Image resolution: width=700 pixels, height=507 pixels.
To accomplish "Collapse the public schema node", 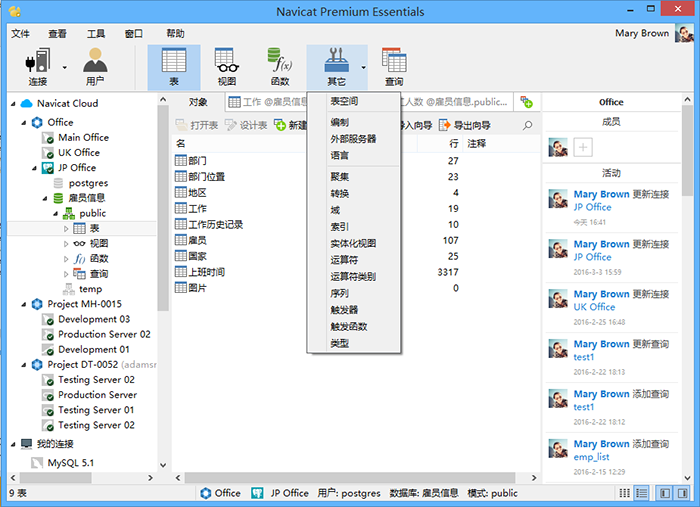I will (55, 214).
